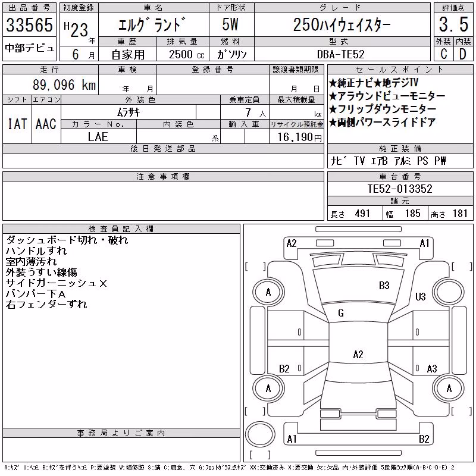This screenshot has height=476, width=476.
Task: Click mileage value 89,096 km
Action: pos(64,85)
